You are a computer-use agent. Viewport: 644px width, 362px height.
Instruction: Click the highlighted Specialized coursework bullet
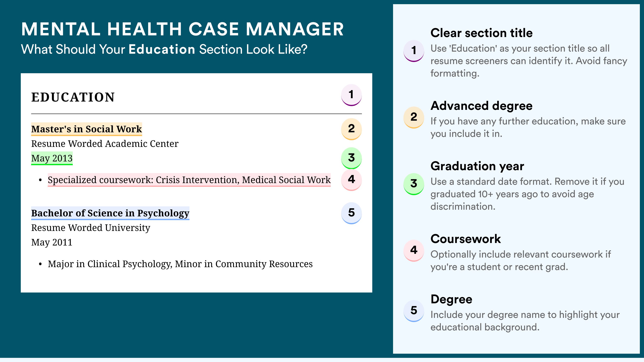click(189, 180)
